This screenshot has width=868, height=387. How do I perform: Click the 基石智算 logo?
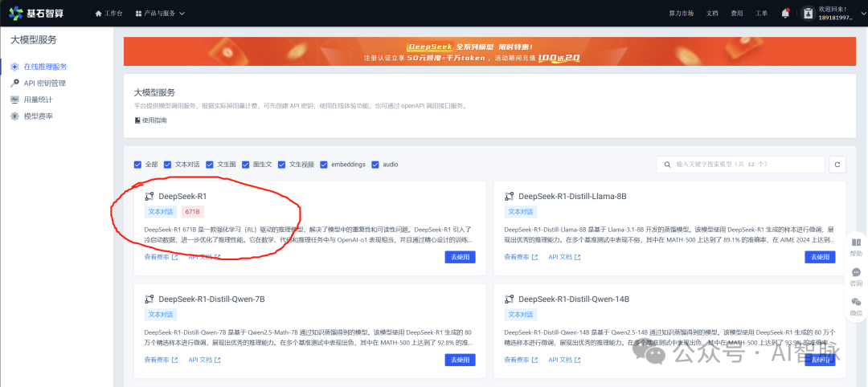(x=36, y=13)
